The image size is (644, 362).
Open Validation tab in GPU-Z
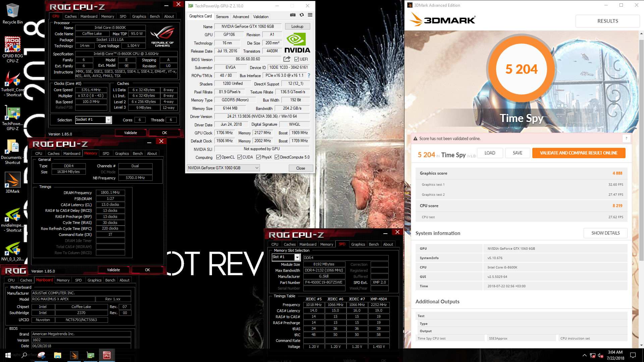(x=261, y=17)
